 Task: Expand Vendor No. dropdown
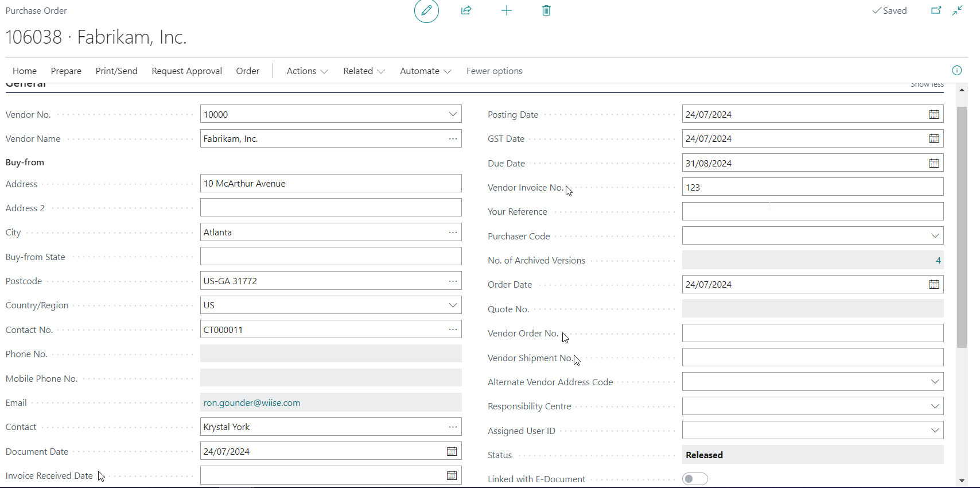click(x=453, y=114)
